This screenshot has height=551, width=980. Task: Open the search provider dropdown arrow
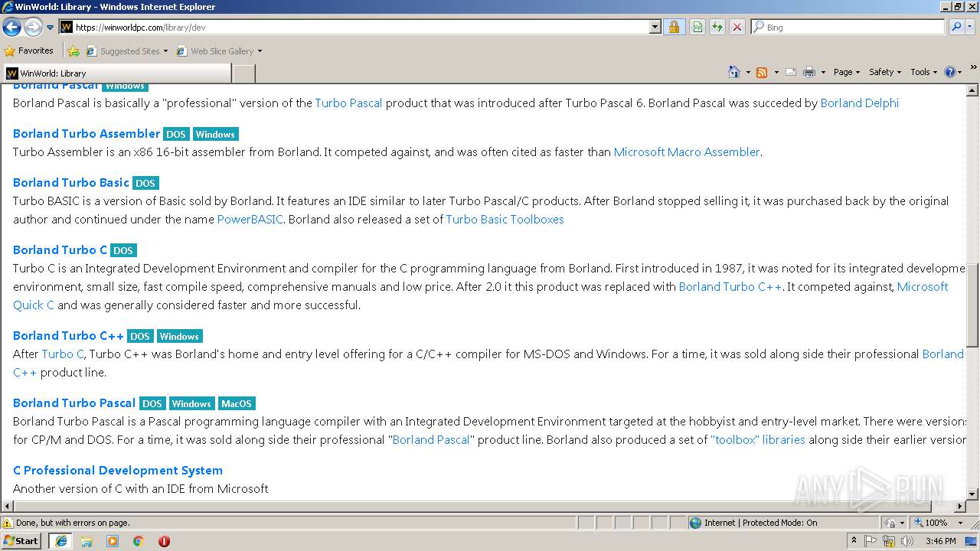click(970, 27)
